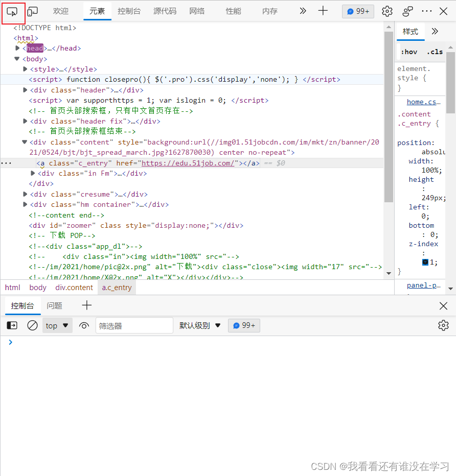The width and height of the screenshot is (456, 476).
Task: Close the console drawer
Action: click(x=444, y=306)
